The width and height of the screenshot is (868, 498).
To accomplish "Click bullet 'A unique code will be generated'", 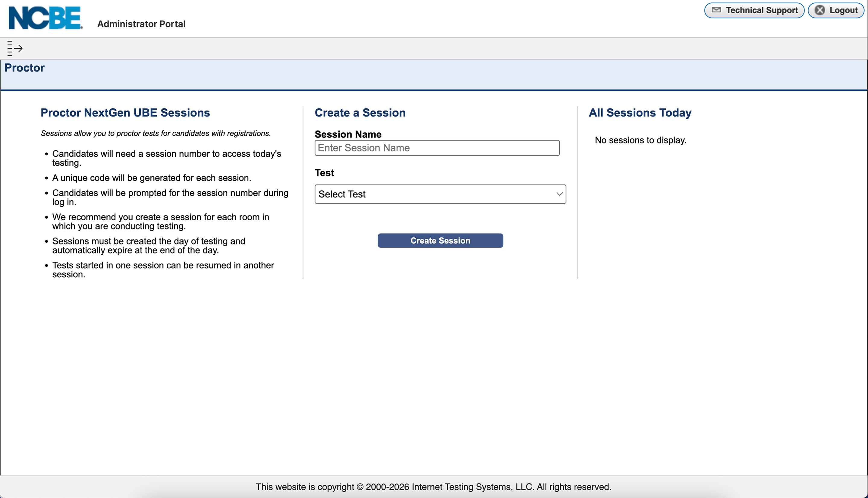I will click(x=152, y=178).
